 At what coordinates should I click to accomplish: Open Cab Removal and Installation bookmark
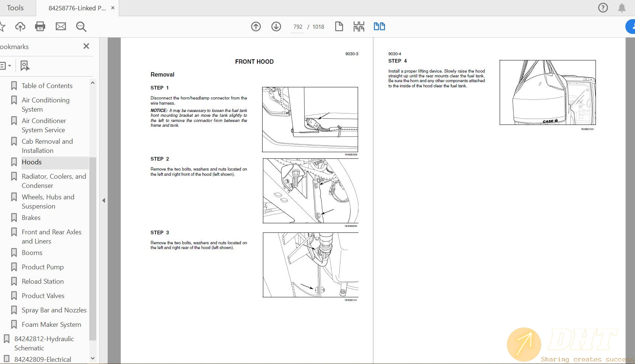pyautogui.click(x=47, y=146)
